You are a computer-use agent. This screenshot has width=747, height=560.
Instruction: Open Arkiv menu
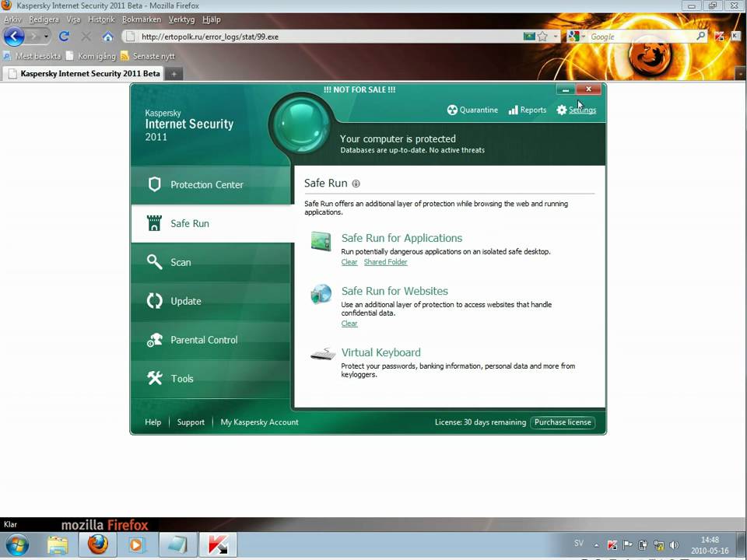pos(12,19)
